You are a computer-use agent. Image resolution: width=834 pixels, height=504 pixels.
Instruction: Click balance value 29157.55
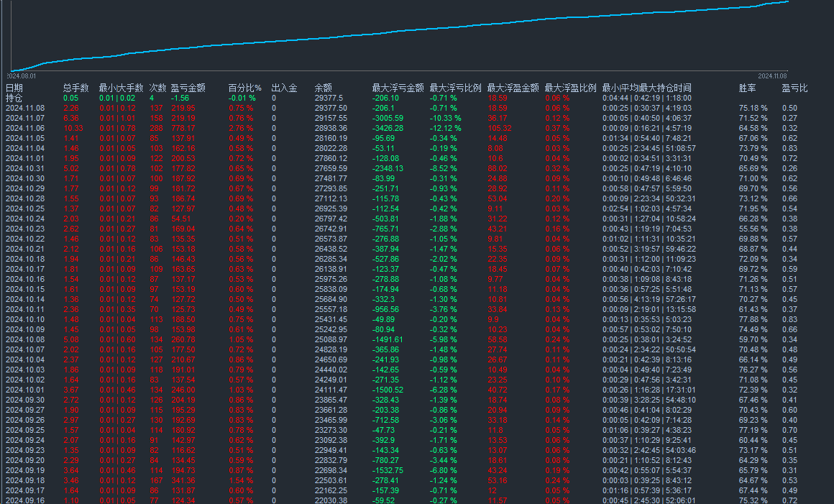tap(331, 118)
